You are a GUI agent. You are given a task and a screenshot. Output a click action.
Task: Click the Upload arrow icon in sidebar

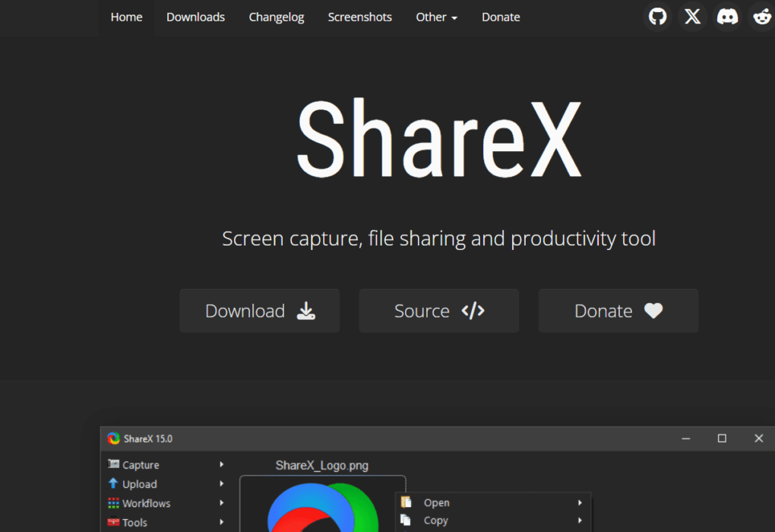[x=112, y=483]
